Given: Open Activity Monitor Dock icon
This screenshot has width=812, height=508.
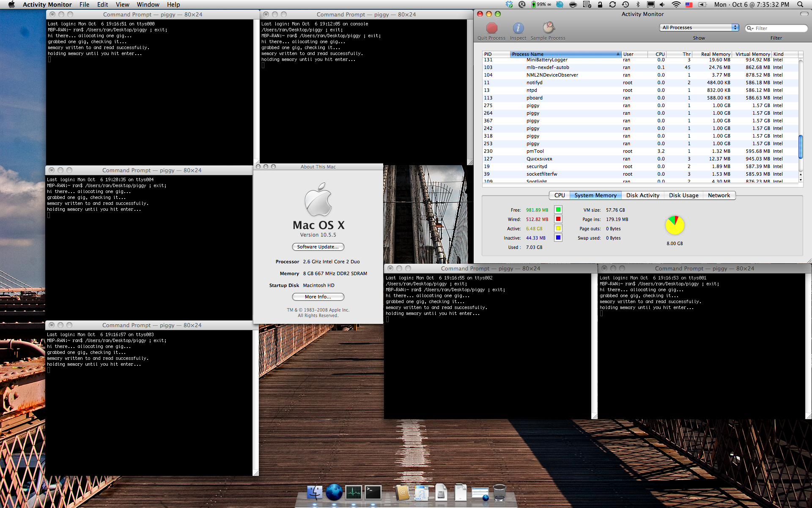Looking at the screenshot, I should click(354, 492).
